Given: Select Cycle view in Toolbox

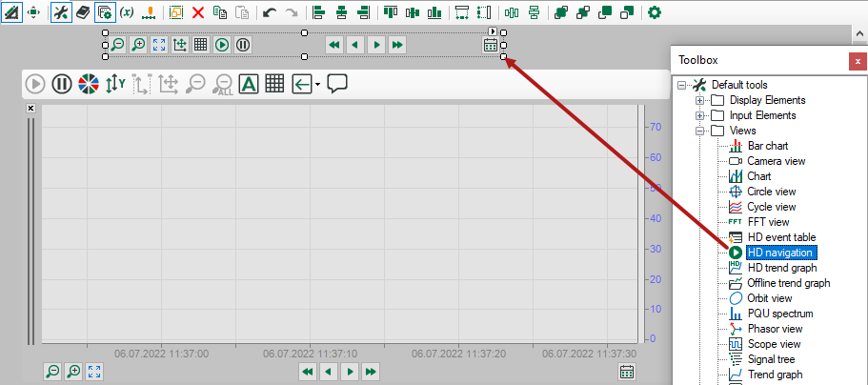Looking at the screenshot, I should 771,207.
